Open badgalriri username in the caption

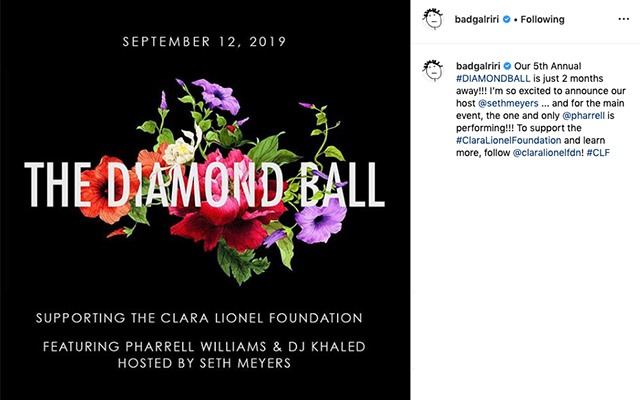(x=478, y=66)
